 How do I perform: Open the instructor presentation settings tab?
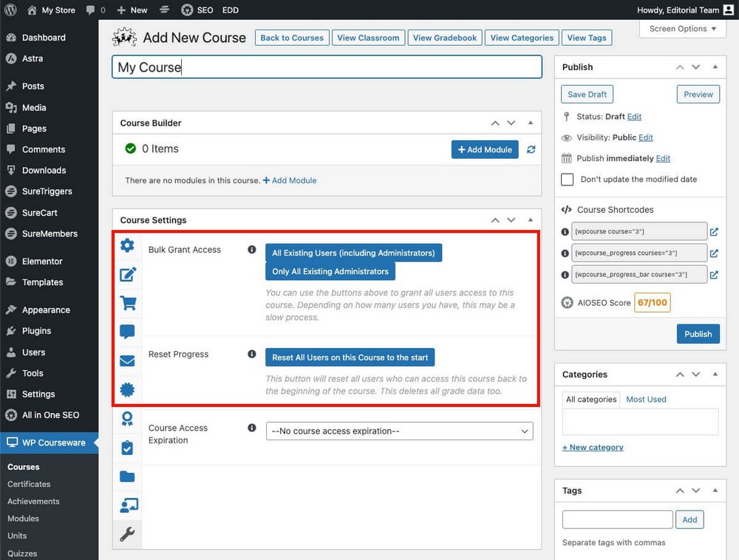(129, 505)
